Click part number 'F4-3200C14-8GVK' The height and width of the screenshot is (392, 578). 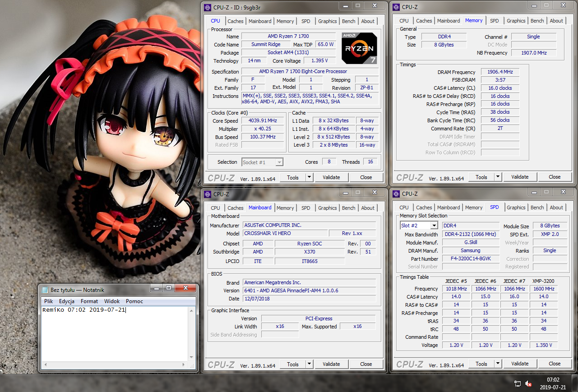tap(471, 259)
